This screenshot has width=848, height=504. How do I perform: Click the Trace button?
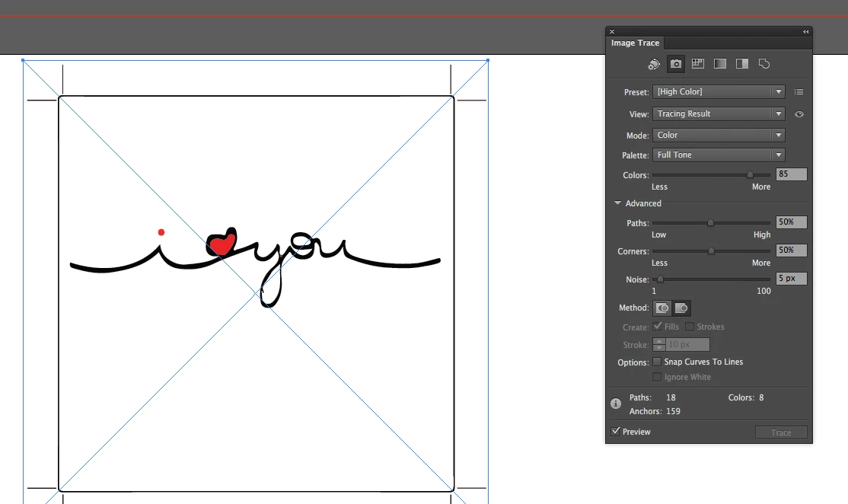[781, 432]
